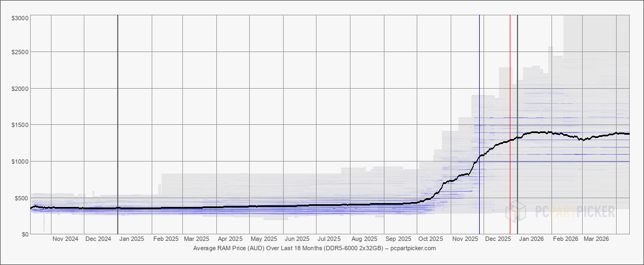The image size is (644, 265).
Task: Click the $1500 y-axis label
Action: point(20,124)
